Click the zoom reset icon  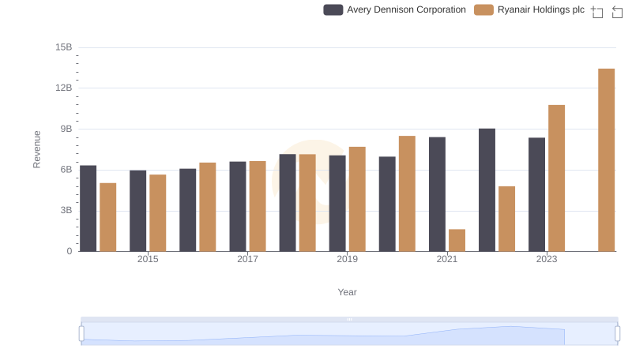tap(617, 12)
